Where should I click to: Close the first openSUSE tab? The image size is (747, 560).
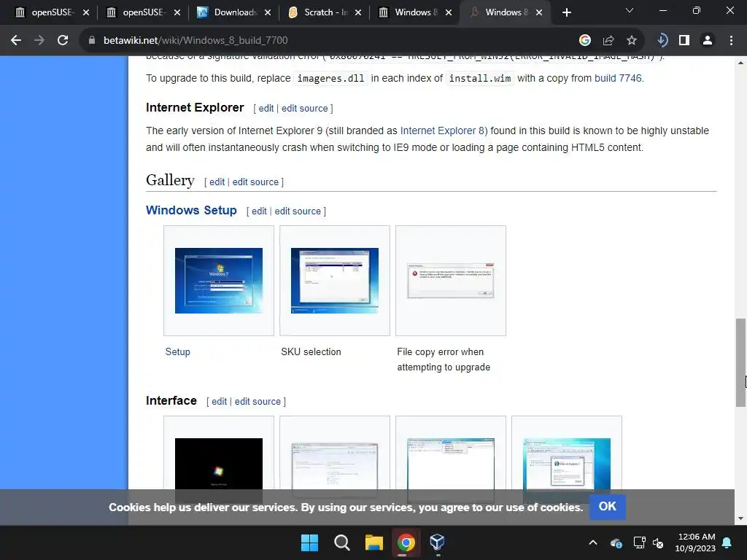coord(86,12)
